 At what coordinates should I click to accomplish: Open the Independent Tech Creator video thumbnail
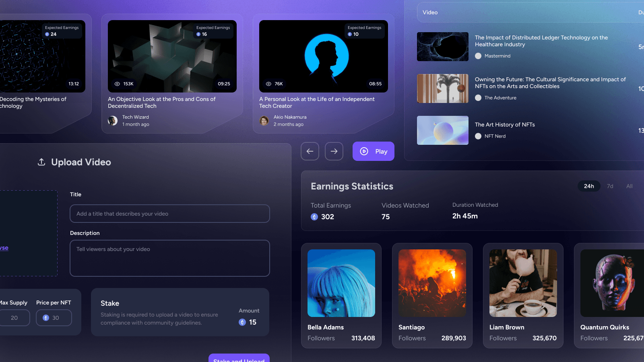(324, 56)
